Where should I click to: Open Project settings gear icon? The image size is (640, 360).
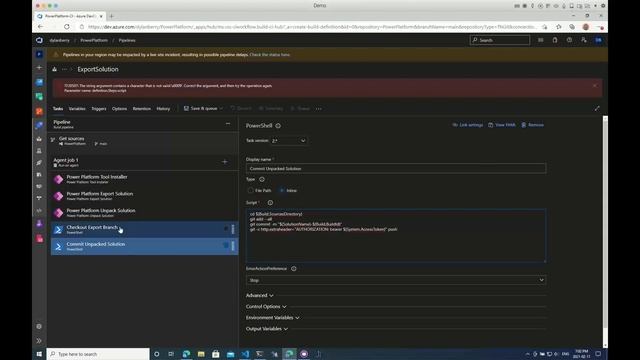pyautogui.click(x=39, y=327)
